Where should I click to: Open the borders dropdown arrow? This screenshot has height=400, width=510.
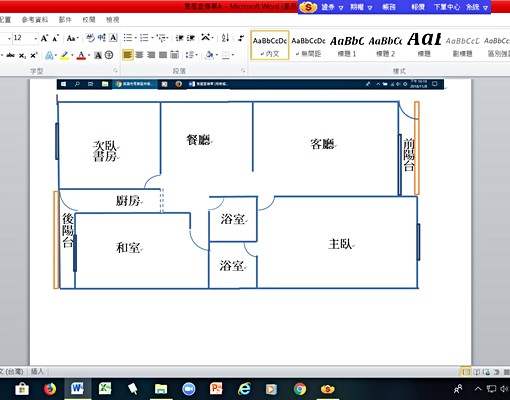(x=233, y=55)
